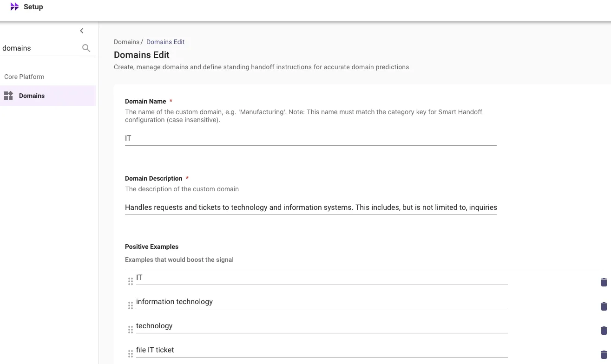
Task: Click 'Examples that would boost the signal' text
Action: coord(179,260)
